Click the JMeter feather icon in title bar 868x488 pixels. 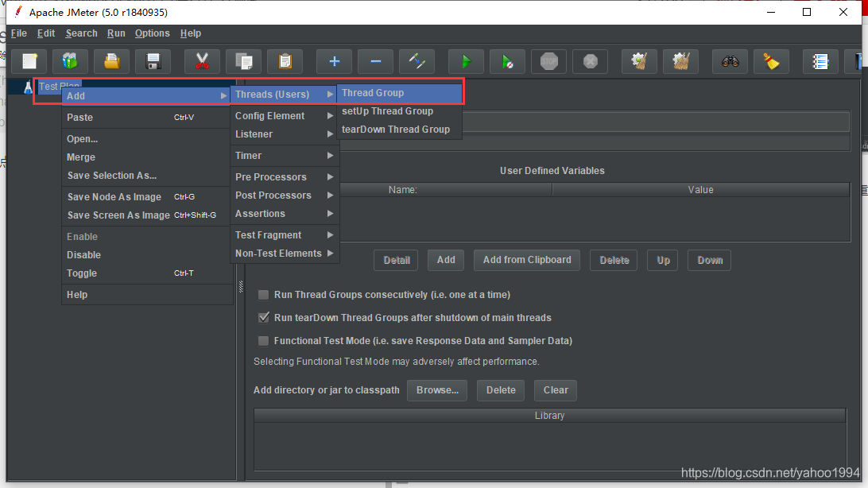click(18, 12)
